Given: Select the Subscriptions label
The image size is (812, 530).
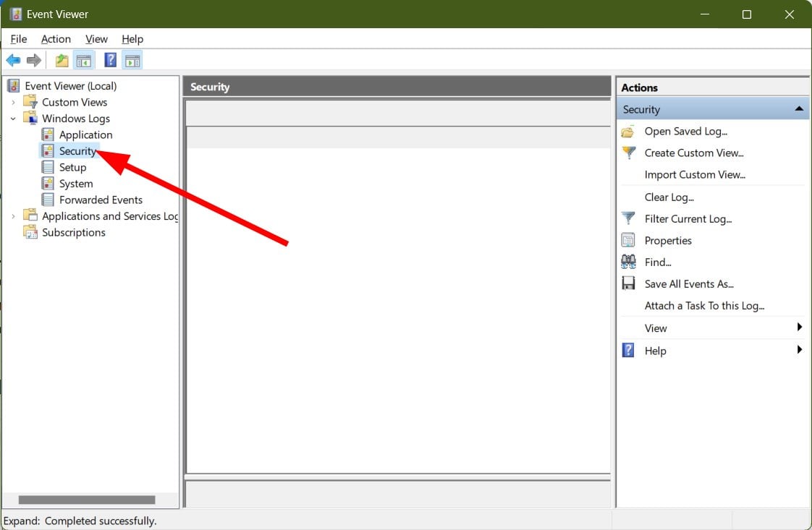Looking at the screenshot, I should (74, 232).
